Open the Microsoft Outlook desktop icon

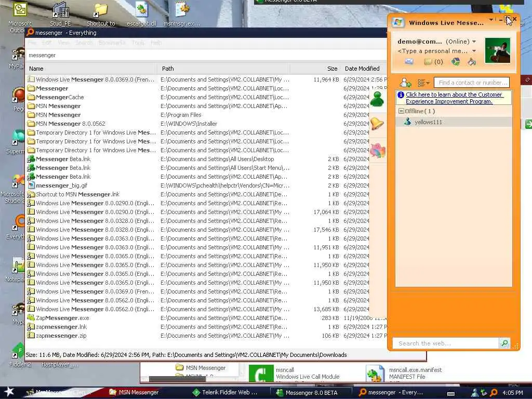[x=19, y=17]
